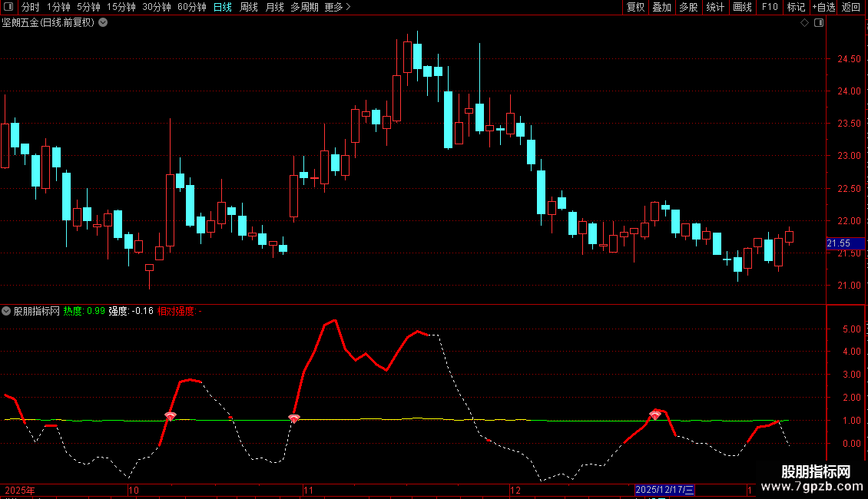Click month 10 on the date axis

click(134, 490)
